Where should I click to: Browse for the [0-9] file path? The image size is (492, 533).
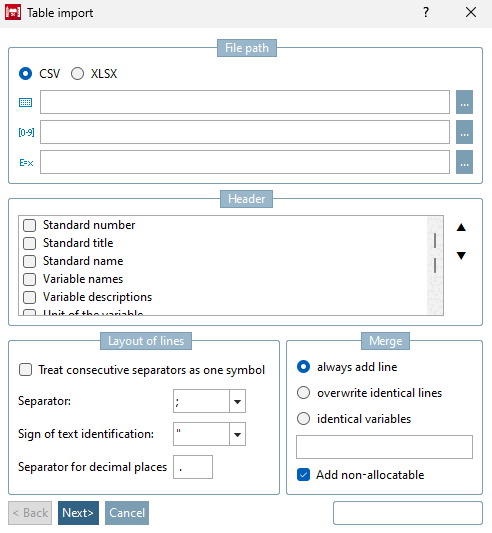(464, 132)
